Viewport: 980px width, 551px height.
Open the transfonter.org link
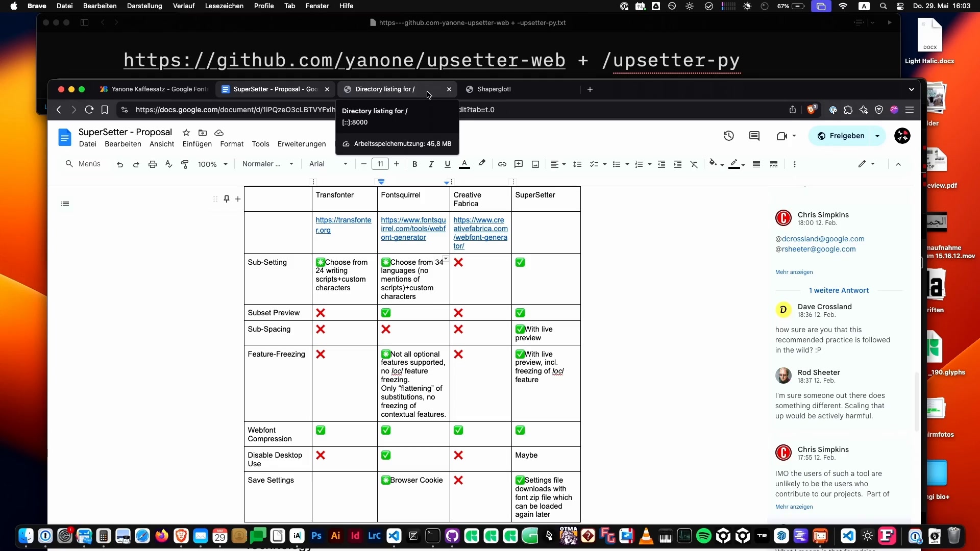(x=343, y=225)
